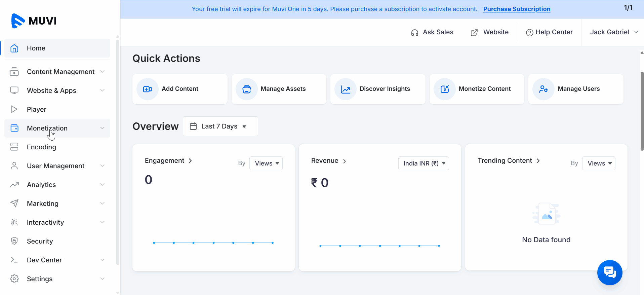Open the India INR currency dropdown
The width and height of the screenshot is (644, 295).
point(423,163)
